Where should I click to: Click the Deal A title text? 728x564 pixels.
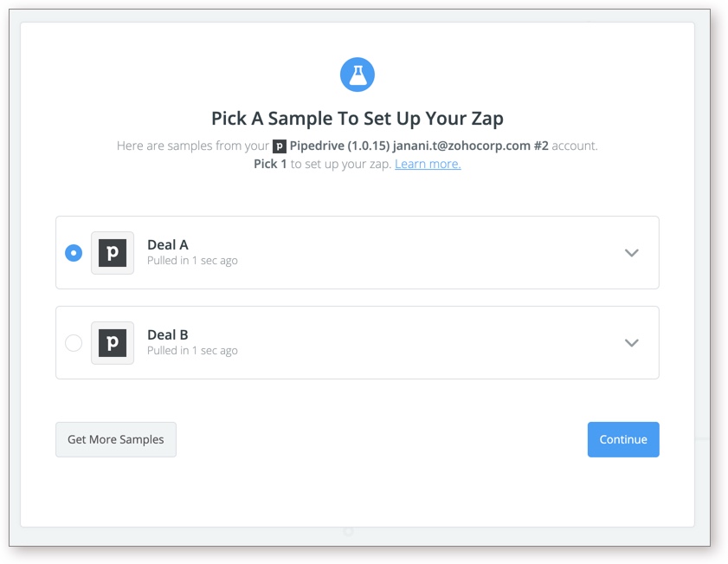coord(168,245)
